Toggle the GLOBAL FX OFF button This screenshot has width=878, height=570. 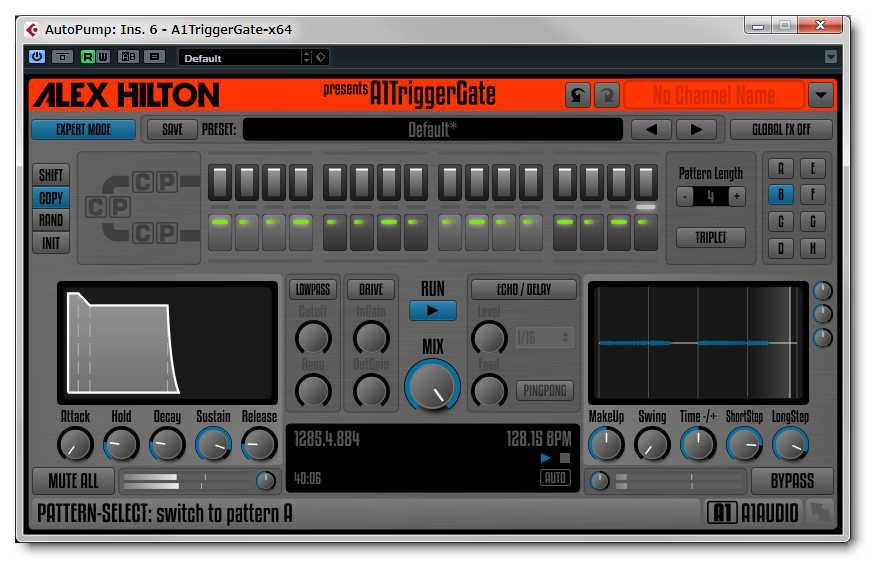pyautogui.click(x=781, y=130)
